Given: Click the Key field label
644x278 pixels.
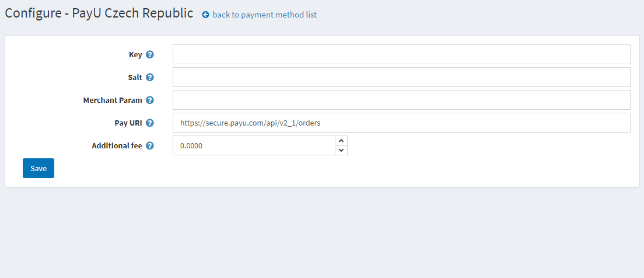Looking at the screenshot, I should (135, 55).
